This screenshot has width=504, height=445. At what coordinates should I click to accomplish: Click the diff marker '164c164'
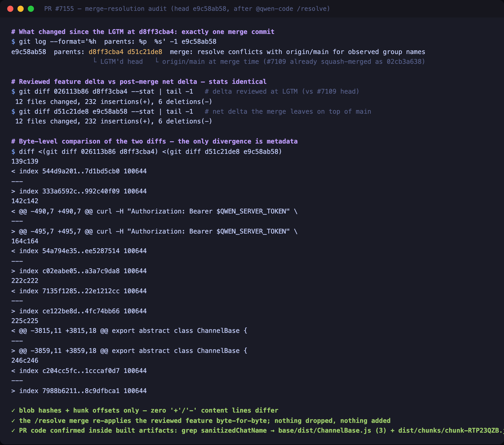(x=25, y=241)
